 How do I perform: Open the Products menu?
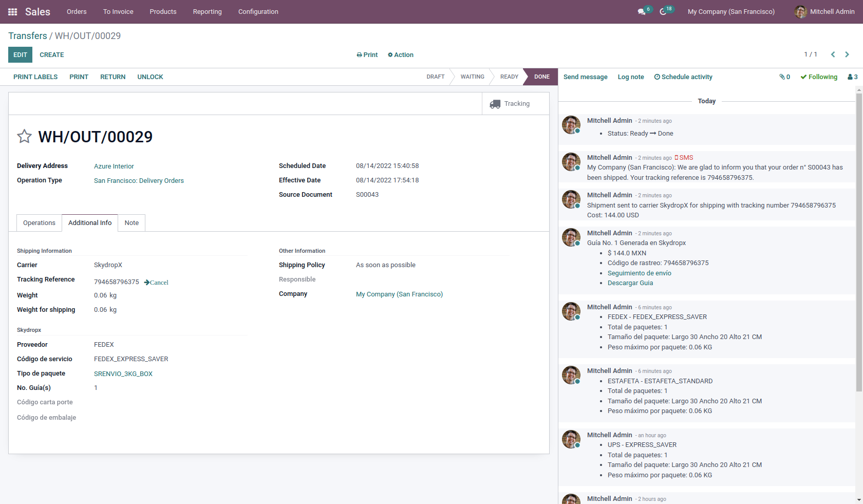(163, 12)
